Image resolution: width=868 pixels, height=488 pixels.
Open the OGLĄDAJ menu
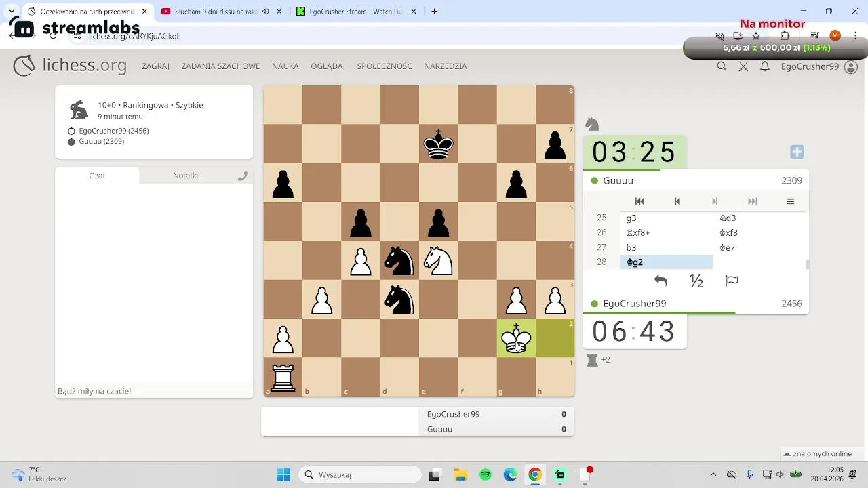point(328,66)
